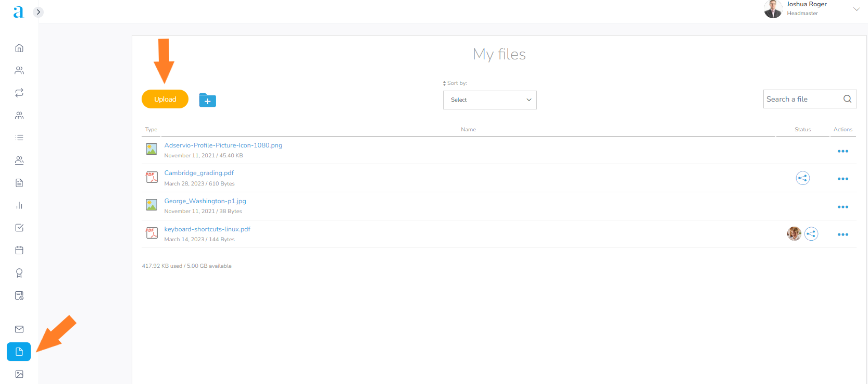Open actions menu for Cambridge_grading.pdf
This screenshot has height=384, width=868.
click(x=843, y=179)
